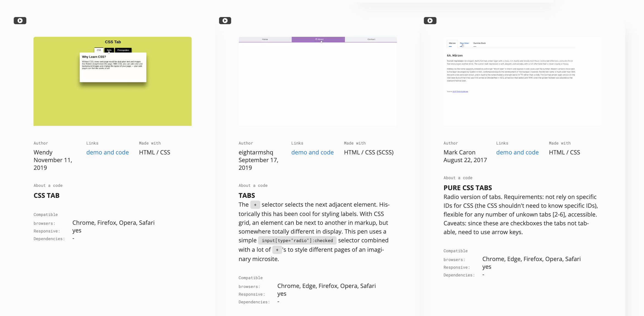The width and height of the screenshot is (644, 316).
Task: Play the video for the CSS Tab demo
Action: coord(20,20)
